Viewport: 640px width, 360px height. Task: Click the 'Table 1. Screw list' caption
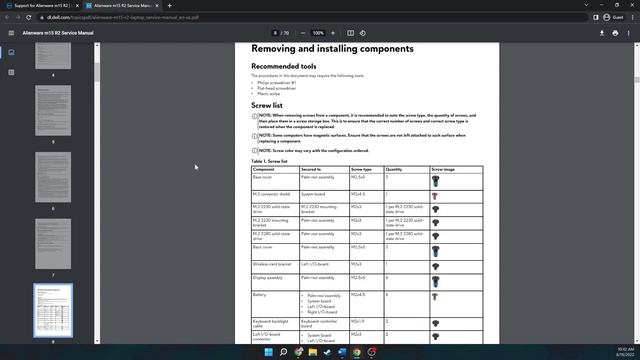269,161
